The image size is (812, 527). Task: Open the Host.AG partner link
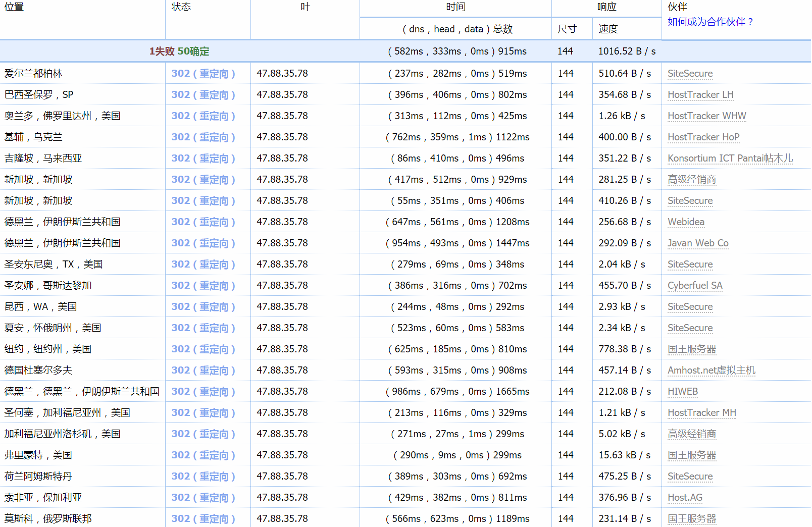[x=685, y=498]
